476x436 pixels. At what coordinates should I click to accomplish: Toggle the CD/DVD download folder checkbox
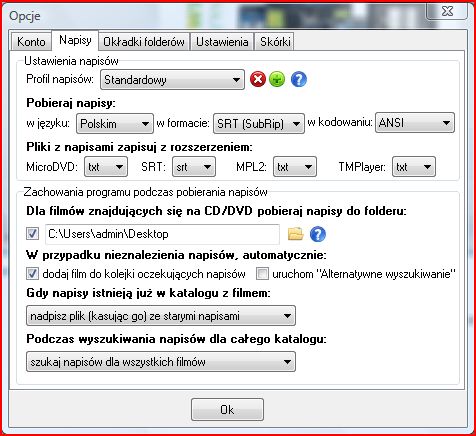pyautogui.click(x=32, y=234)
